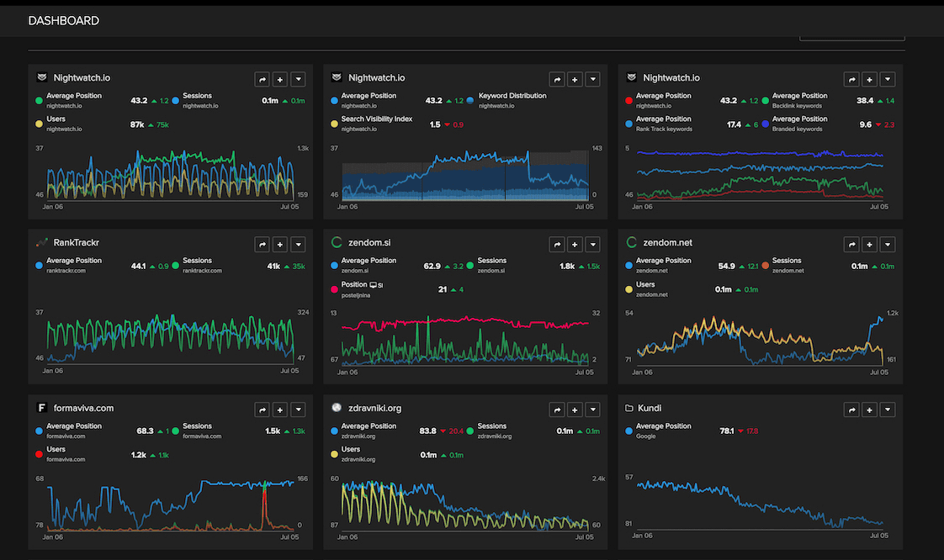Screen dimensions: 944x560
Task: Click the formaviva.com F icon
Action: pyautogui.click(x=40, y=408)
